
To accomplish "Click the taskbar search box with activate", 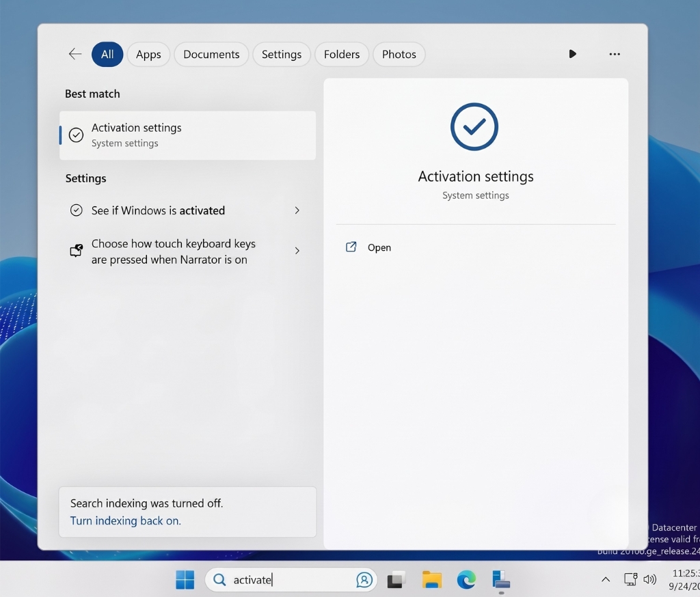I will pos(291,580).
